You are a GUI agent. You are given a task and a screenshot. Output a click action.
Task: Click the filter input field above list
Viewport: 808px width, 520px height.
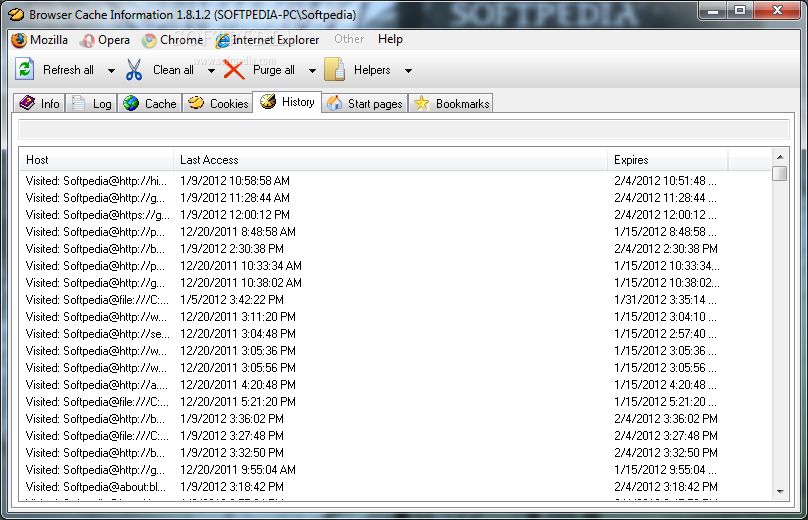click(404, 129)
